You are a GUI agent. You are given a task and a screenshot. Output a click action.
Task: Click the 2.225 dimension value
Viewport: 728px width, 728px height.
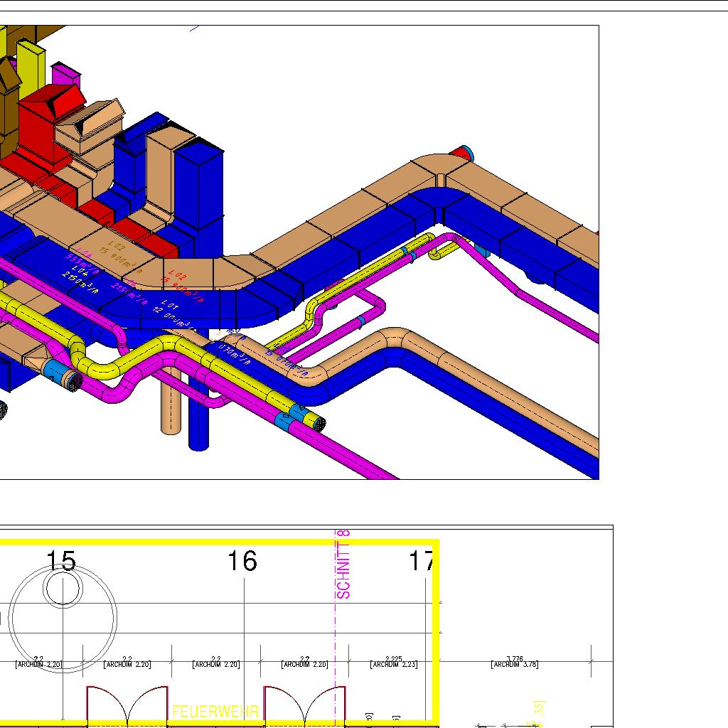click(394, 658)
